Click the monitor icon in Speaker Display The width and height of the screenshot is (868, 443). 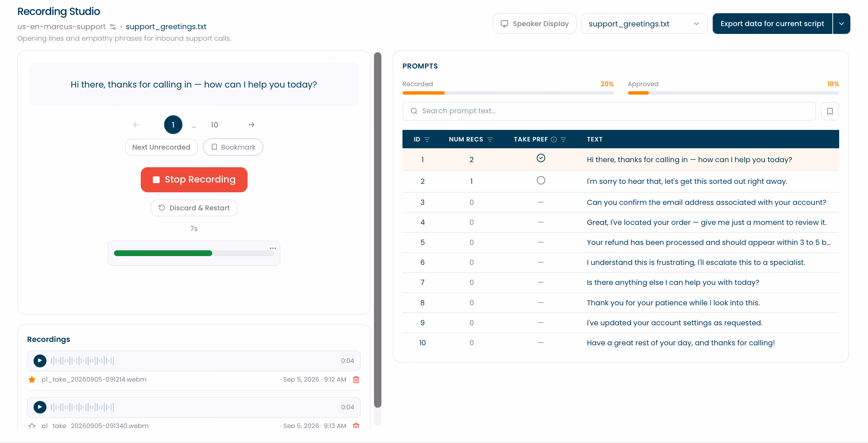click(x=505, y=24)
